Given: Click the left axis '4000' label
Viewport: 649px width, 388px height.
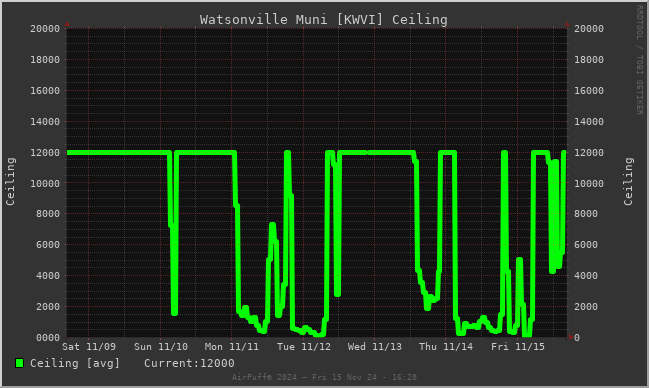Looking at the screenshot, I should pyautogui.click(x=48, y=276).
